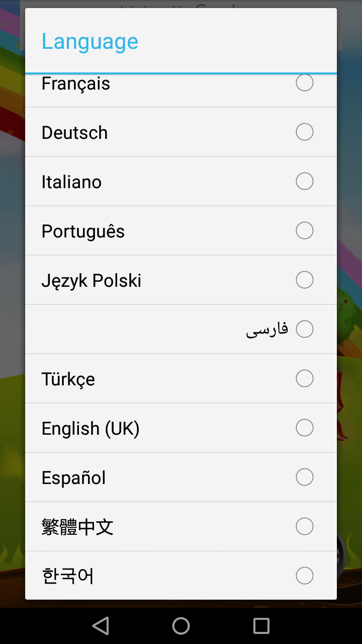Pick English (UK) text in list
The height and width of the screenshot is (644, 362).
90,429
